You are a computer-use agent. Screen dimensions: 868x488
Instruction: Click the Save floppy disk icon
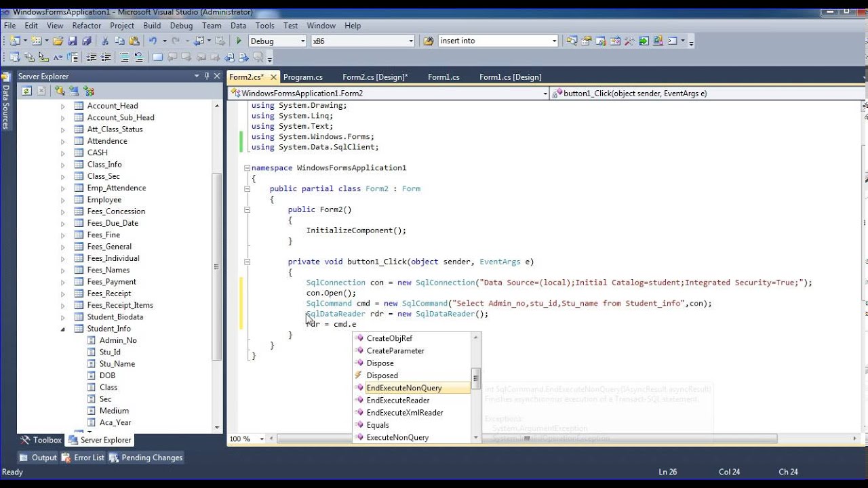coord(73,41)
